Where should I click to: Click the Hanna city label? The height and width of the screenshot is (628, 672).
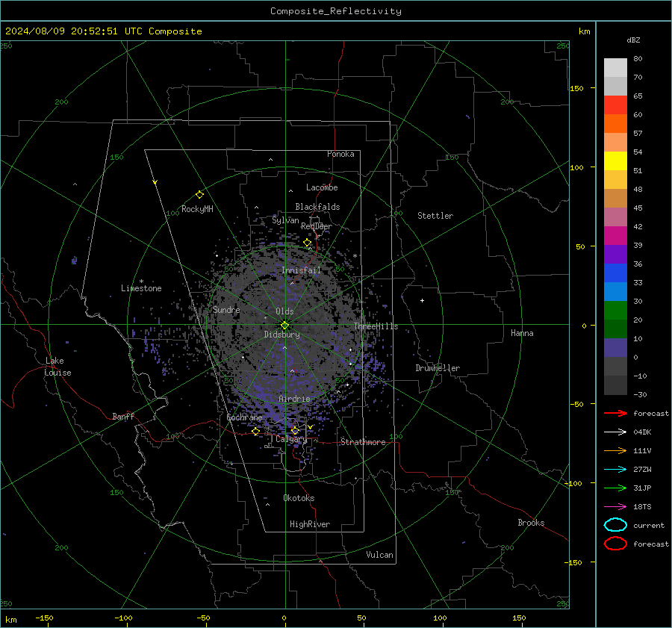coord(522,333)
